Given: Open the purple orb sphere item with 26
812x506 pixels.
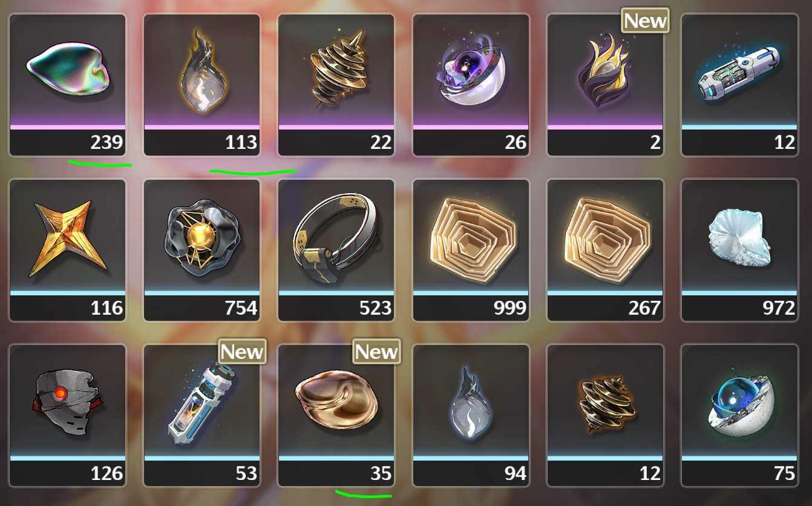Looking at the screenshot, I should 471,85.
